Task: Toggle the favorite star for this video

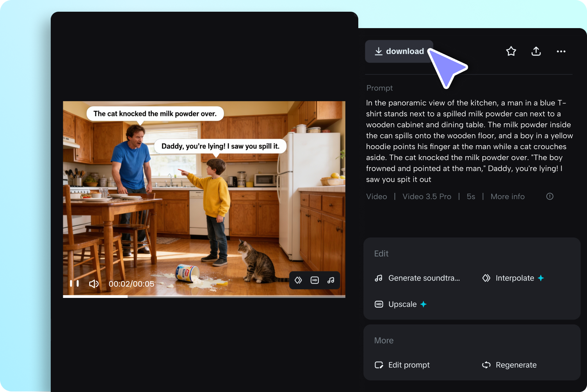Action: 511,51
